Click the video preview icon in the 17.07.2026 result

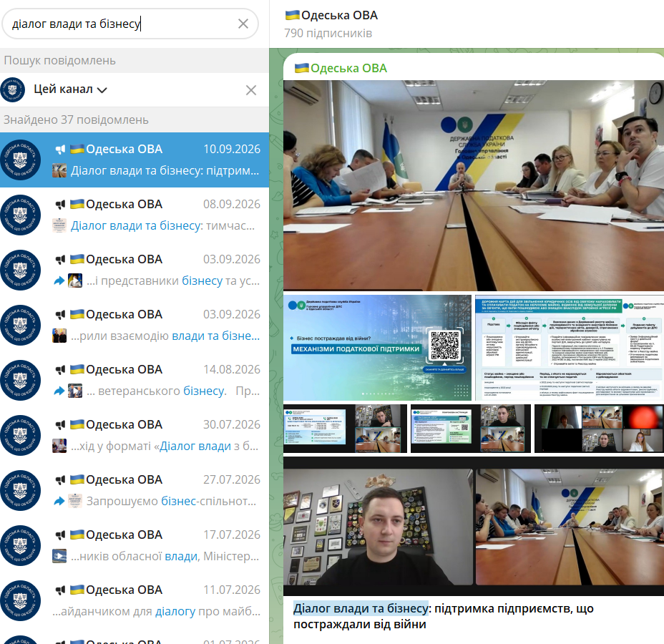pyautogui.click(x=59, y=556)
